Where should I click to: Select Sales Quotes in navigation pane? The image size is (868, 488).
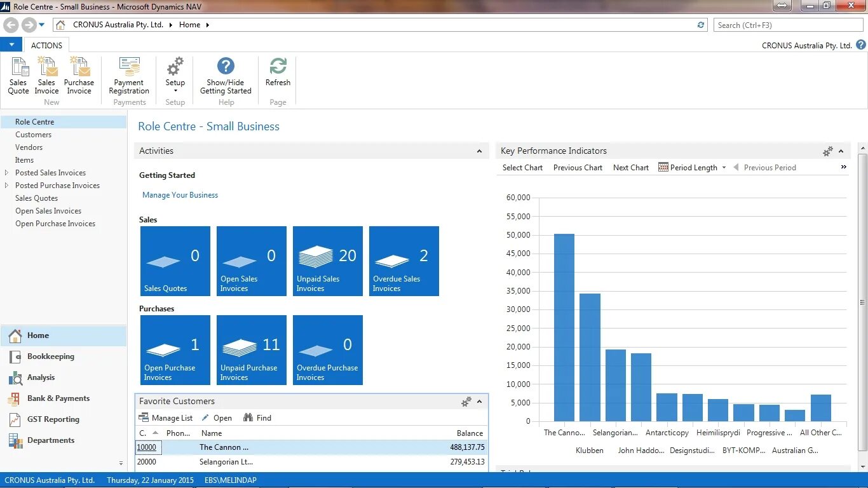pyautogui.click(x=37, y=198)
